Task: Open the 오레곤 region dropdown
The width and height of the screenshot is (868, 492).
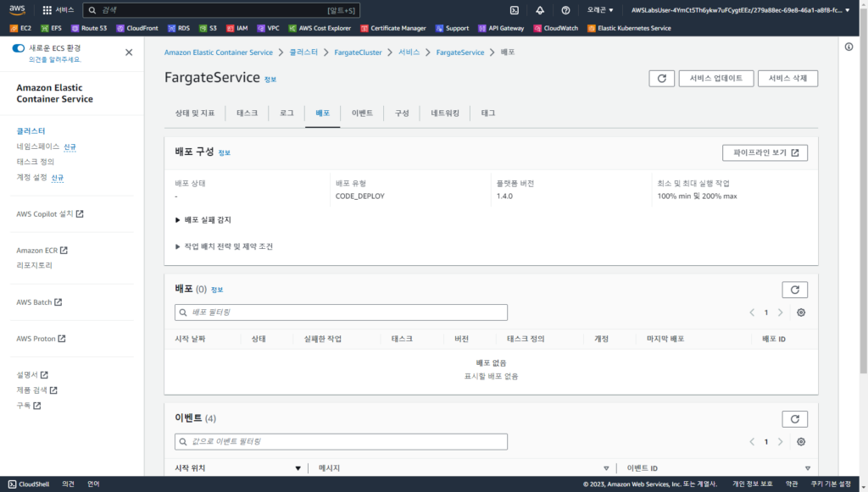Action: tap(600, 10)
